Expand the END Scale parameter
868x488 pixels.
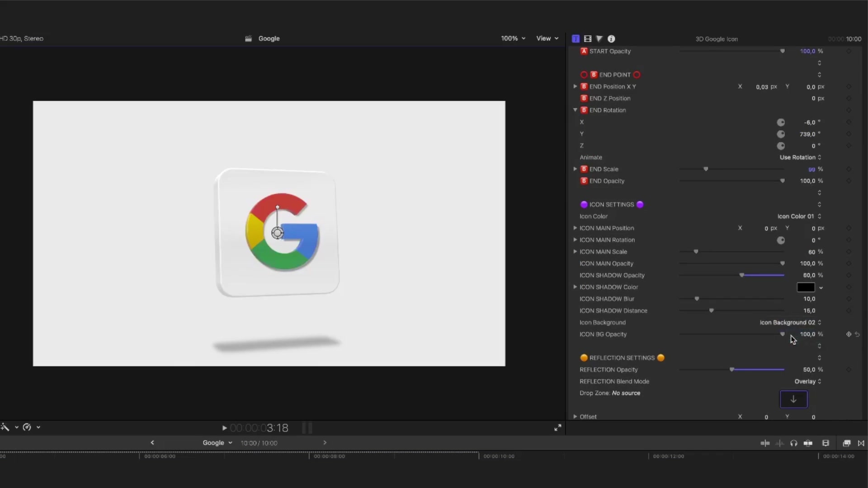click(x=575, y=169)
